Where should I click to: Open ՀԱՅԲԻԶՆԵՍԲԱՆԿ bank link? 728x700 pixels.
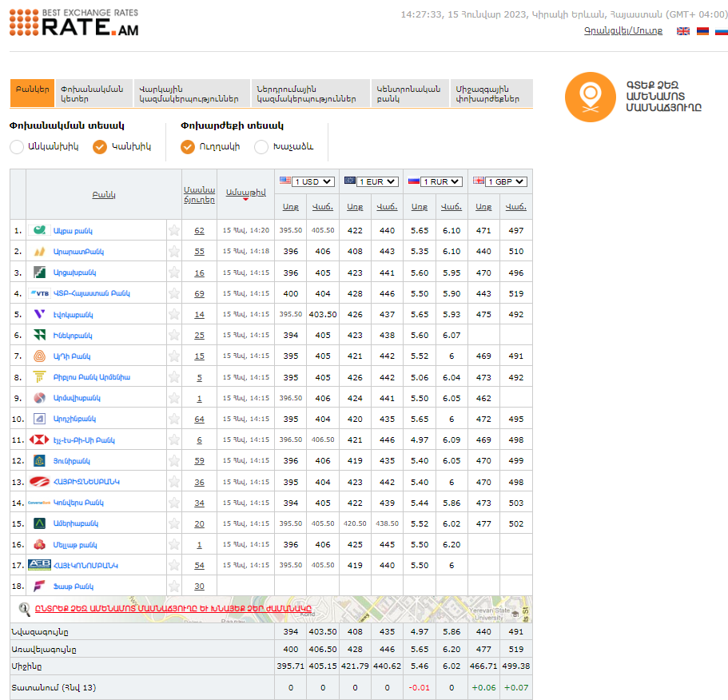pyautogui.click(x=86, y=482)
